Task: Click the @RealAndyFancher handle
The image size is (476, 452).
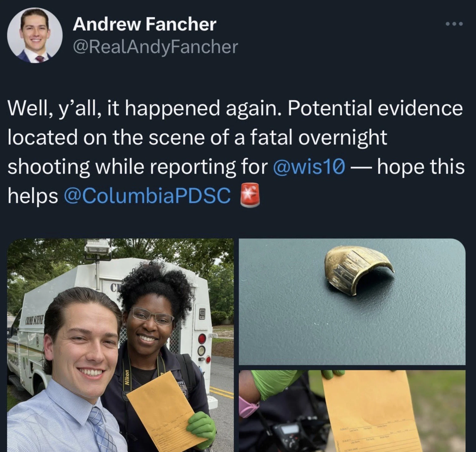Action: (155, 47)
